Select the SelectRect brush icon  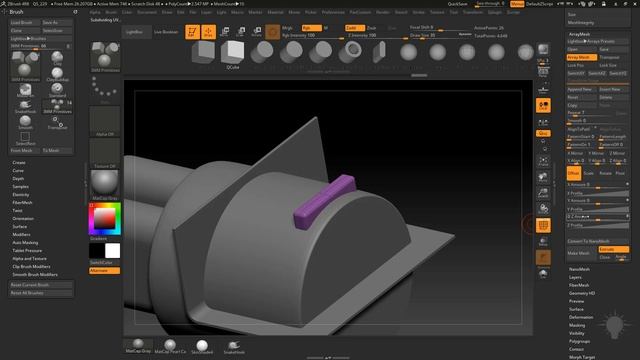[25, 138]
